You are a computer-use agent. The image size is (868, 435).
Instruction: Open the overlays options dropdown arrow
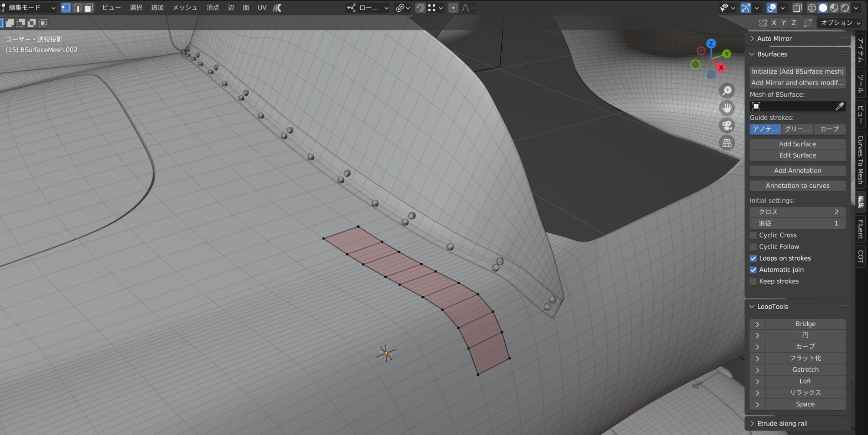(x=783, y=8)
